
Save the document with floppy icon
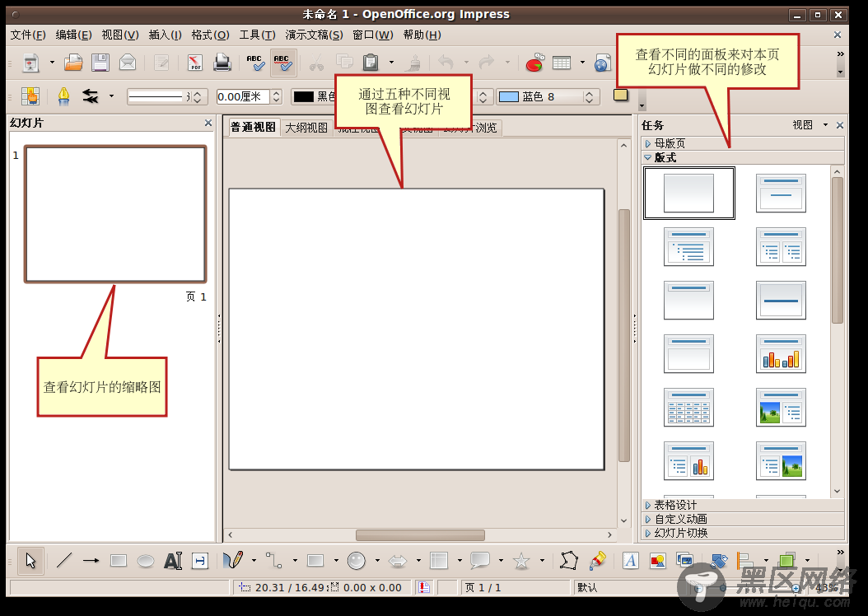pos(100,63)
